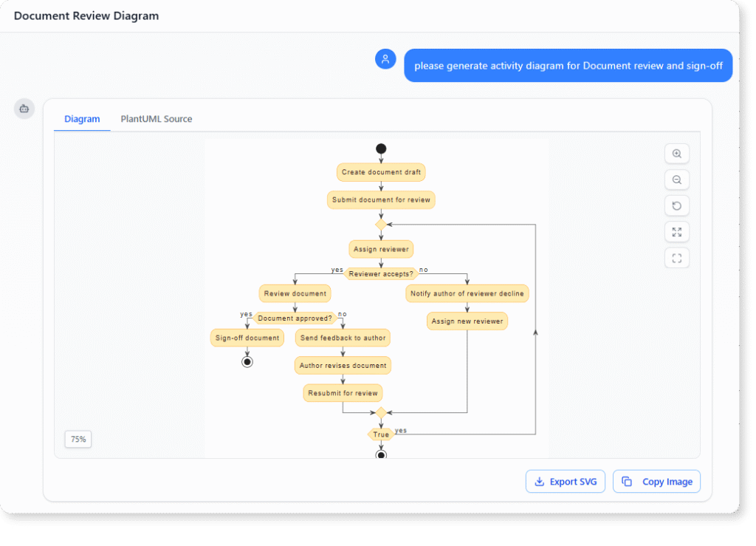Click the Assign new reviewer node
This screenshot has height=546, width=756.
(467, 321)
